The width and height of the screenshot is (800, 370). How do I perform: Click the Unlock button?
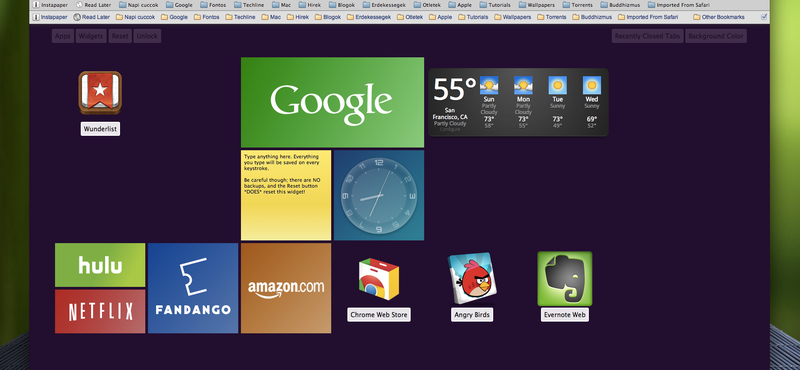(147, 36)
